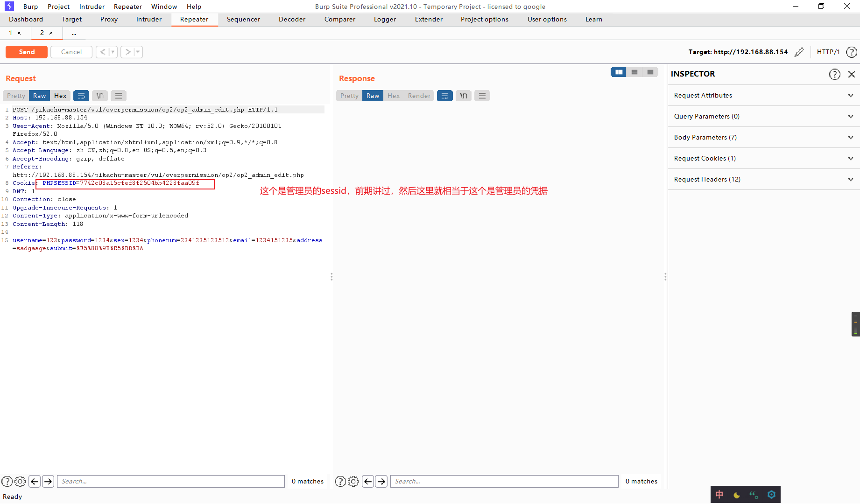Viewport: 860px width, 504px height.
Task: Select top-bottom split layout
Action: coord(634,72)
